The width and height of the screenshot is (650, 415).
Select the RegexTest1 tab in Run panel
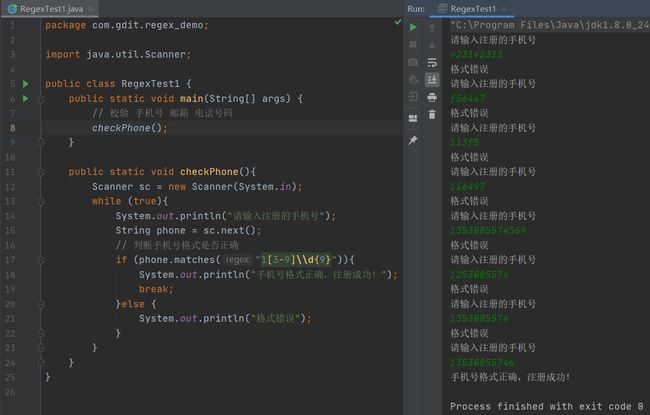(x=472, y=9)
